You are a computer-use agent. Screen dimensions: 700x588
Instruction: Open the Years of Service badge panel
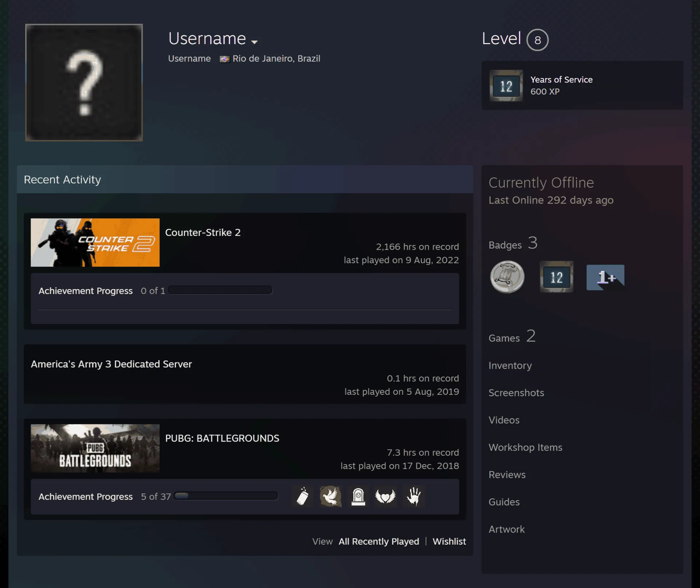point(582,85)
